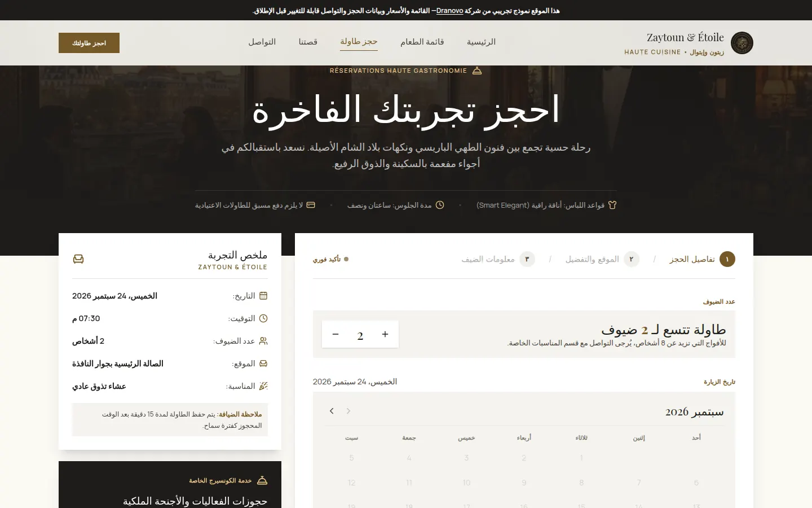Open the الرئيسية navigation item
The width and height of the screenshot is (812, 508).
481,42
